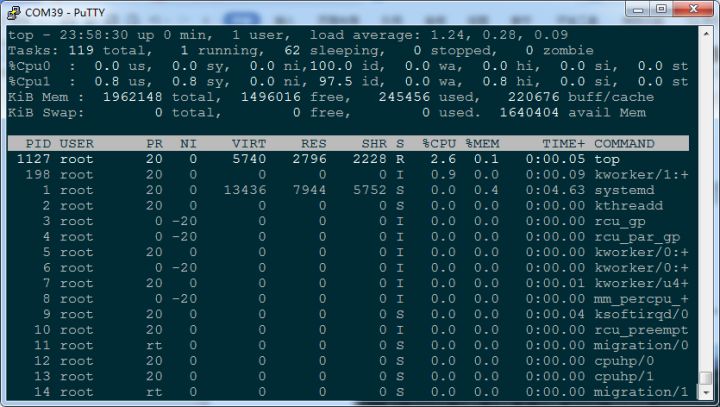Click the 'KiB Swap:' label
720x407 pixels.
pyautogui.click(x=46, y=113)
